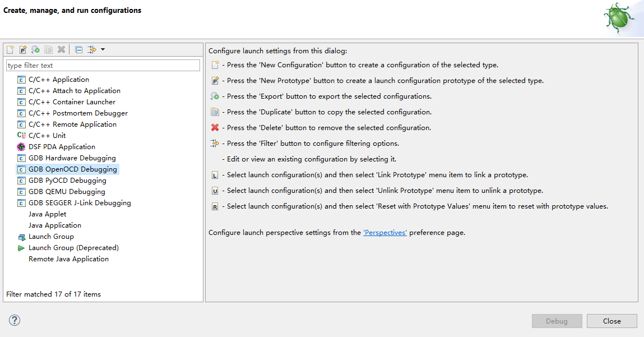Select GDB SEGGER J-Link Debugging item

[x=80, y=203]
